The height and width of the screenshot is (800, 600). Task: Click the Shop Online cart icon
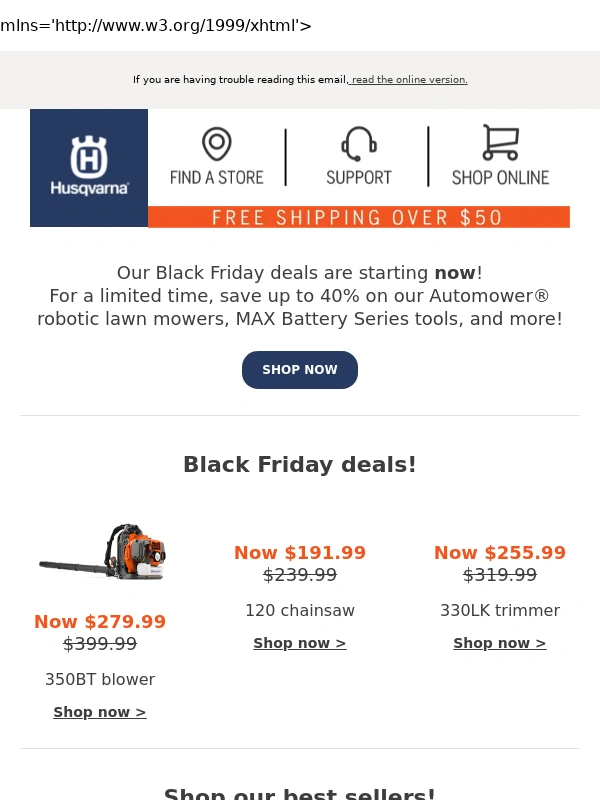coord(500,143)
